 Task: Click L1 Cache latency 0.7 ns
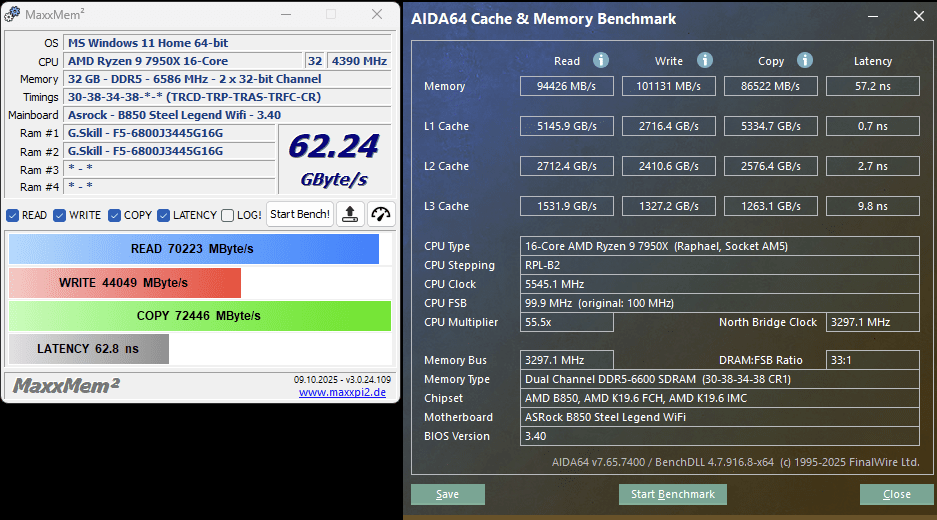(873, 126)
